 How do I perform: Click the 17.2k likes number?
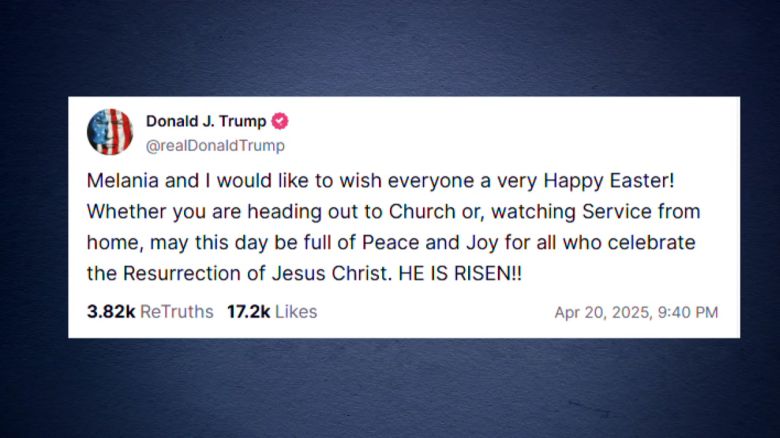coord(248,312)
